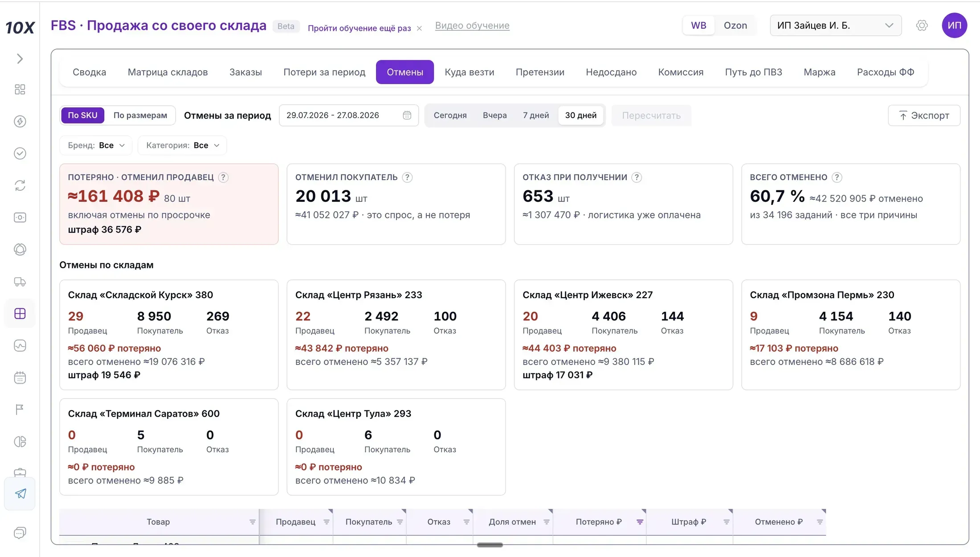Show help for Всего отменено card
The image size is (980, 557).
click(837, 177)
